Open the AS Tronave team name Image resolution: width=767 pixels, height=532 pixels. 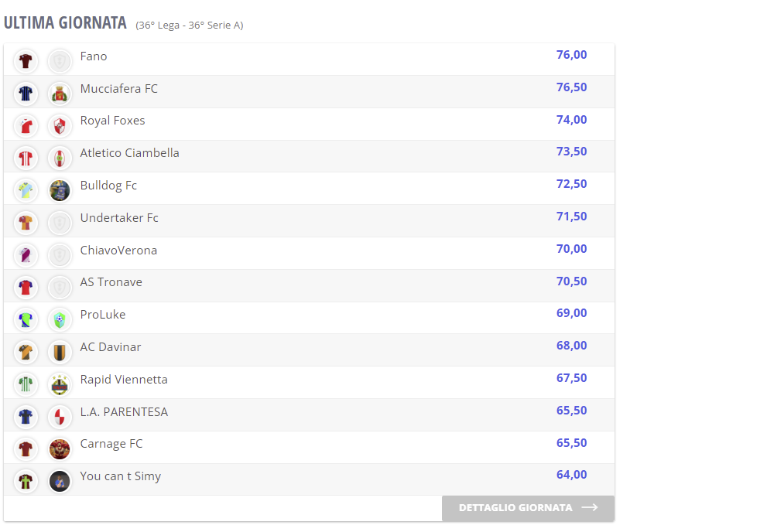click(x=111, y=282)
